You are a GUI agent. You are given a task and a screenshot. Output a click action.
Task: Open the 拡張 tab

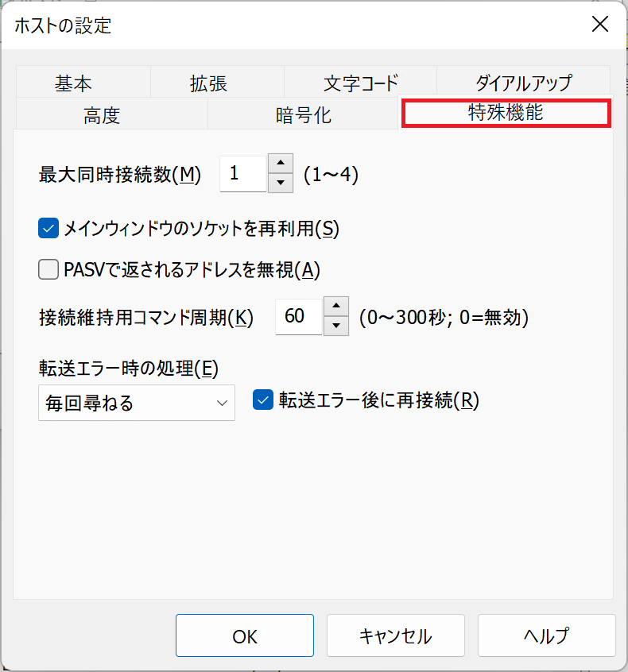pos(208,83)
